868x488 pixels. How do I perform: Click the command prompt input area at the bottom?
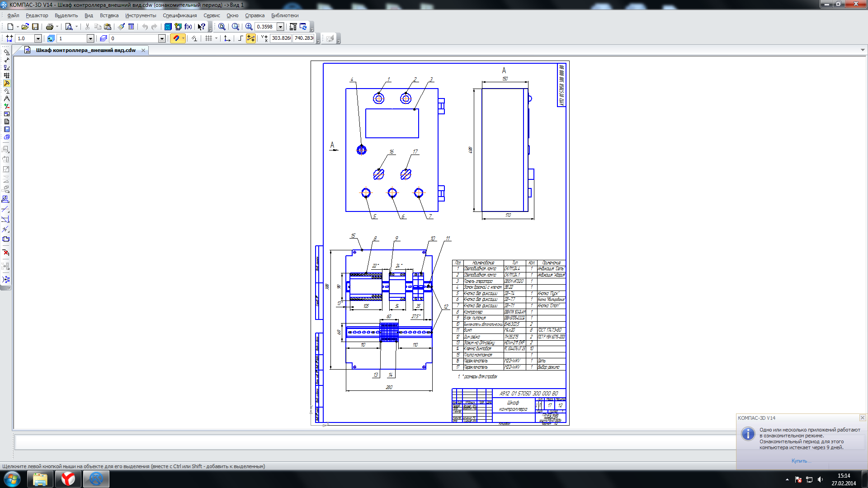click(375, 442)
